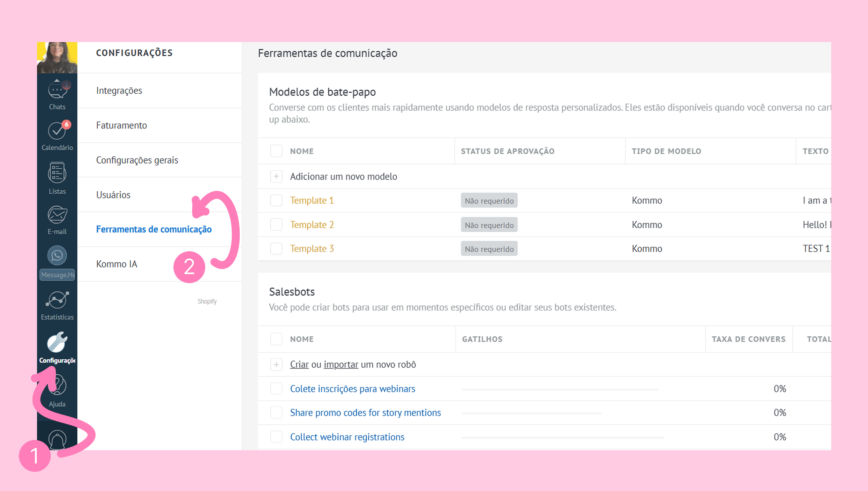Check the Template 1 checkbox
The height and width of the screenshot is (491, 868).
pyautogui.click(x=276, y=200)
